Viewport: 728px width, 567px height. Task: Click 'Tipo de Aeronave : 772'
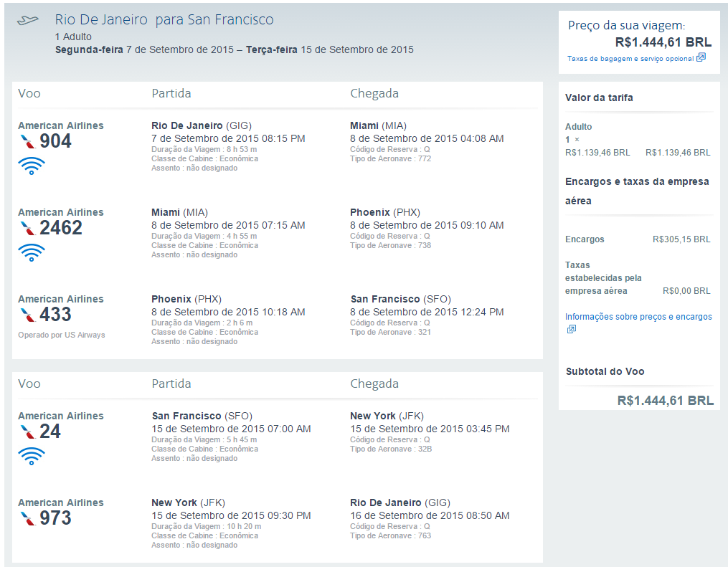point(390,158)
